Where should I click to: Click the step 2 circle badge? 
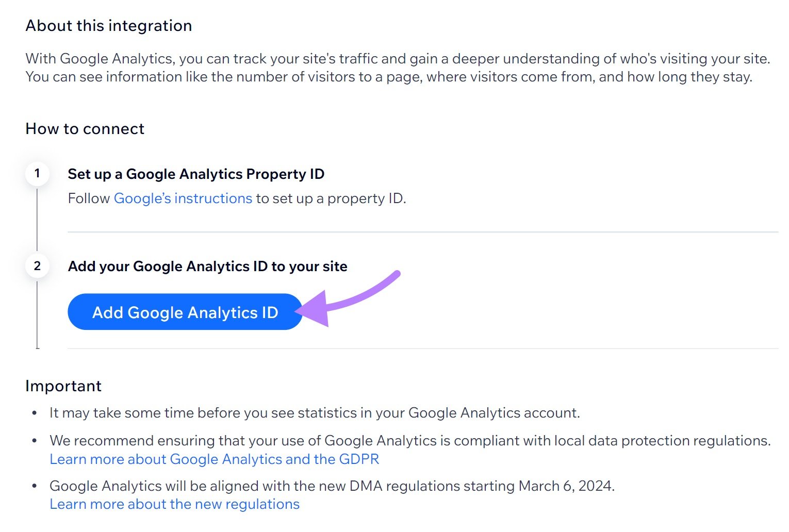(37, 266)
